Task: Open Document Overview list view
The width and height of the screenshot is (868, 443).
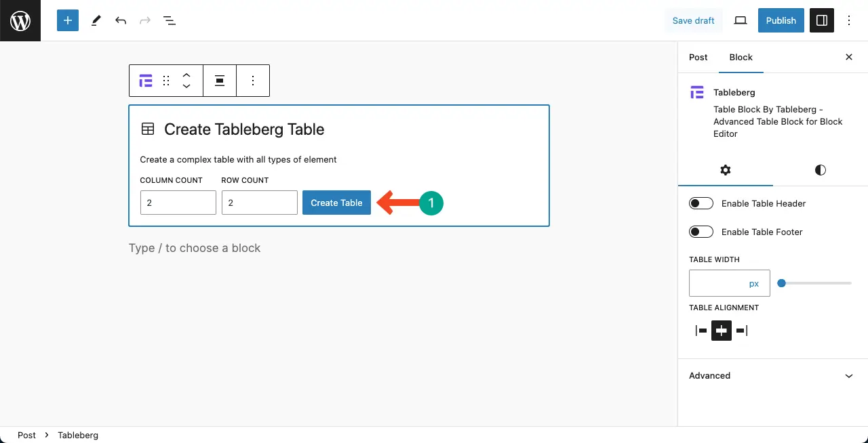Action: coord(170,20)
